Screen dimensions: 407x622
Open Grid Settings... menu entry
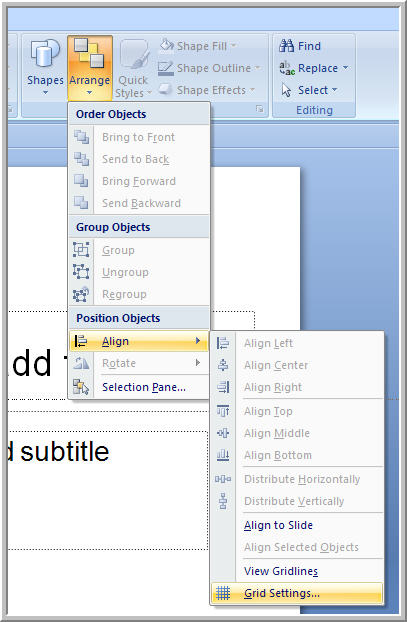coord(297,593)
